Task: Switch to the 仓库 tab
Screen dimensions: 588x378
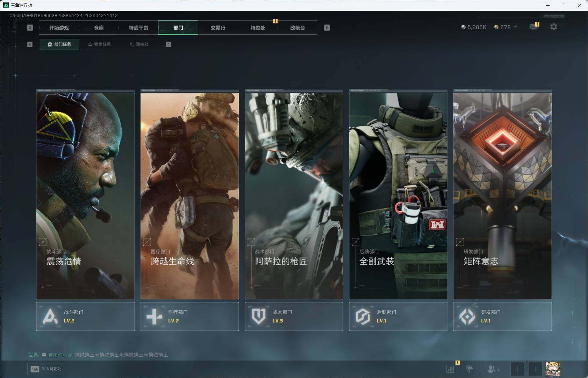Action: [x=99, y=28]
